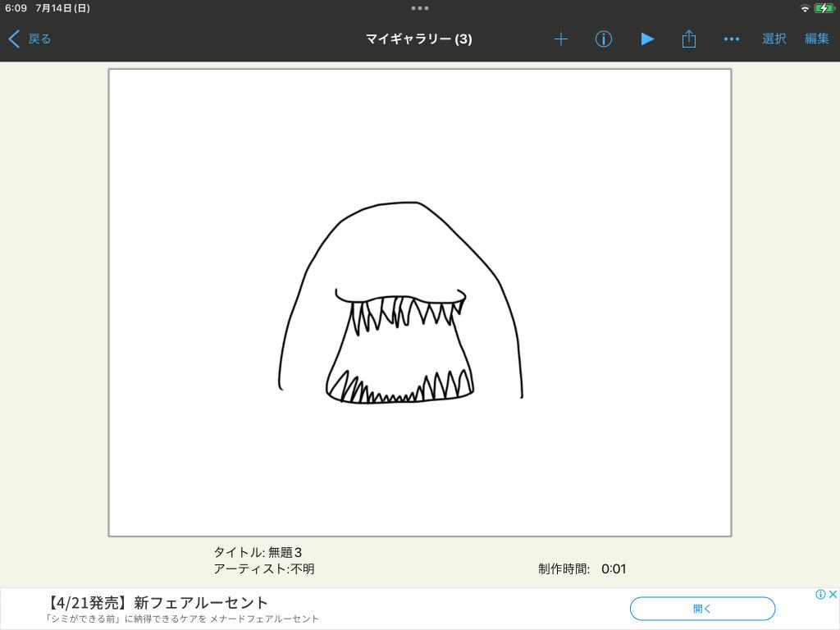Click the ad info icon
The width and height of the screenshot is (840, 630).
point(820,594)
